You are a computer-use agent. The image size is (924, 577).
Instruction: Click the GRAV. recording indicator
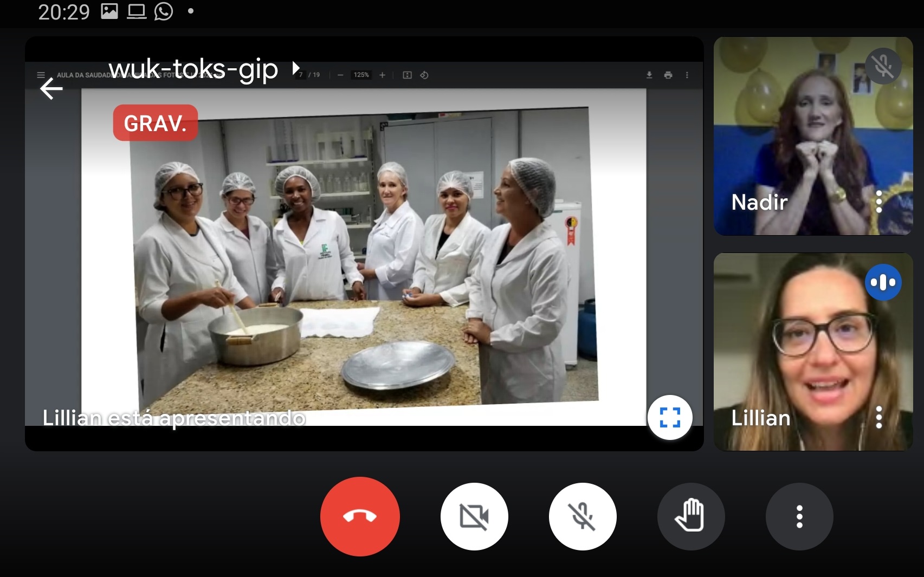[155, 123]
